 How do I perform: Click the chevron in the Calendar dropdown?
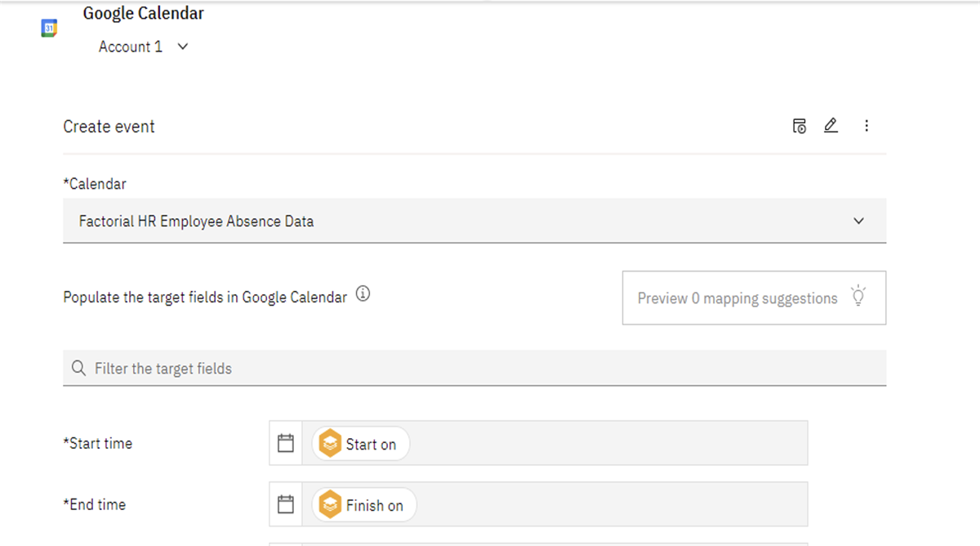[x=858, y=221]
